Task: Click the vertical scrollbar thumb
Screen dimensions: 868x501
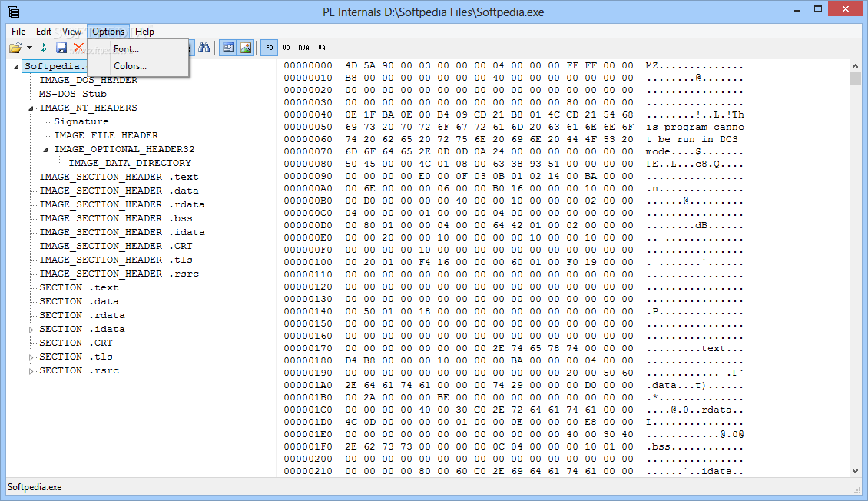Action: (856, 78)
